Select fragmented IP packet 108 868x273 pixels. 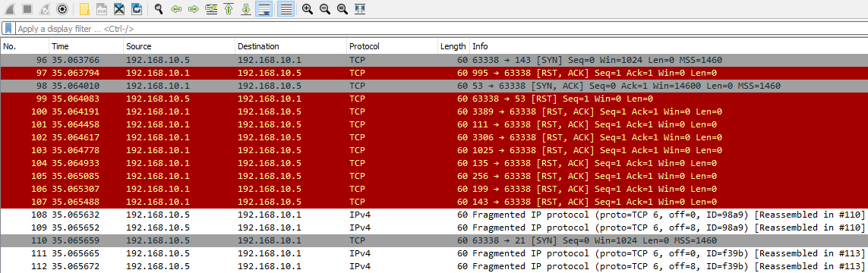tap(434, 215)
